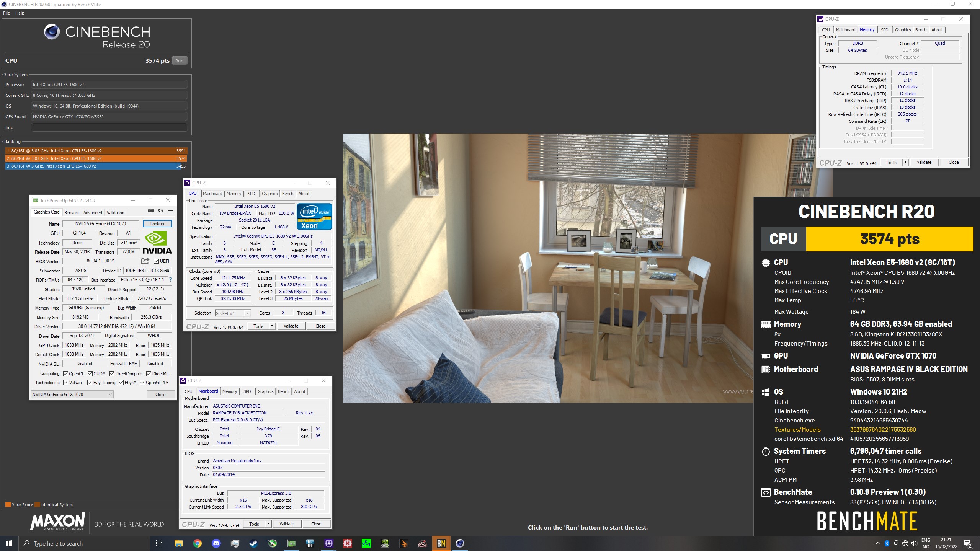Click the network globe tray icon
Screen dimensions: 980x551
point(905,543)
